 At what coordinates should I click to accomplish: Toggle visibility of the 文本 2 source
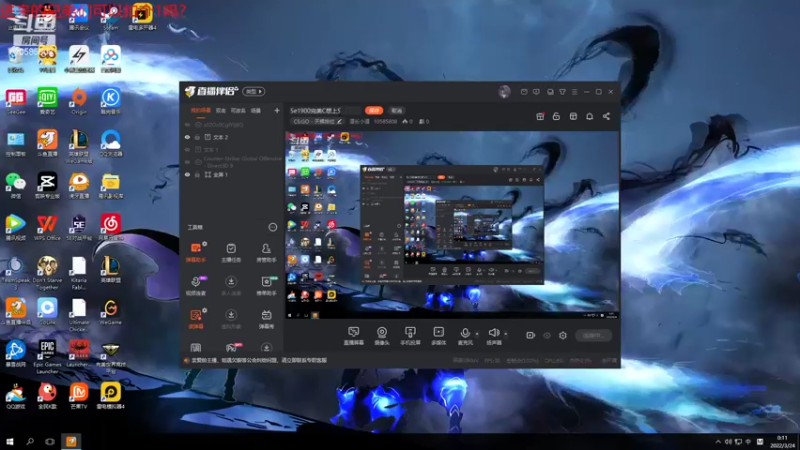[x=187, y=137]
